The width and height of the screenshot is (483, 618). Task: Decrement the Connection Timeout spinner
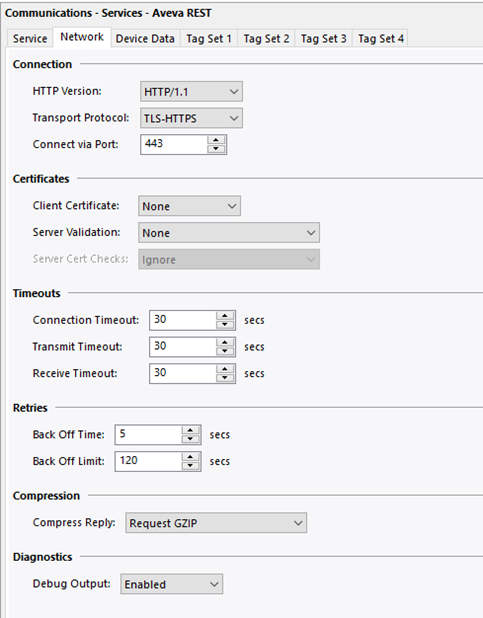pos(225,325)
